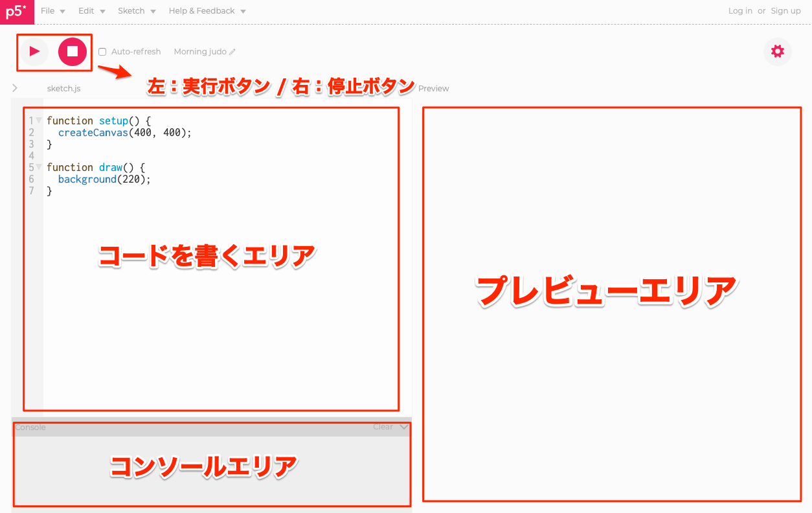This screenshot has height=513, width=812.
Task: Click the Log in link
Action: click(740, 11)
